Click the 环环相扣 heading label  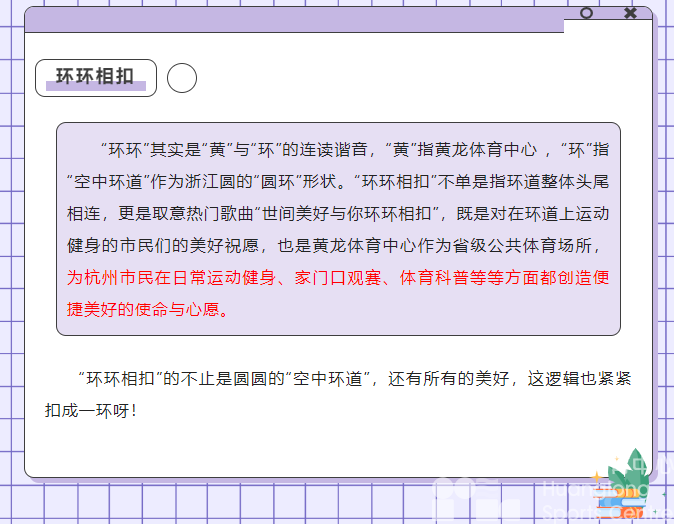pos(95,75)
